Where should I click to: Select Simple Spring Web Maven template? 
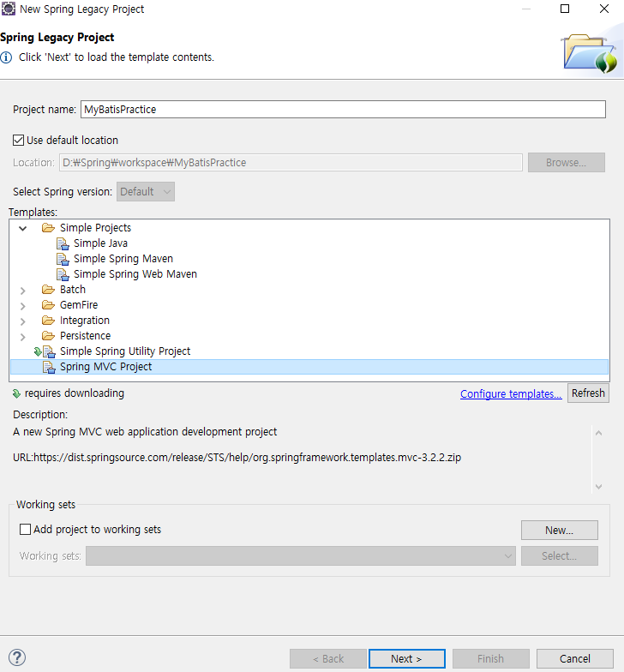pos(135,274)
